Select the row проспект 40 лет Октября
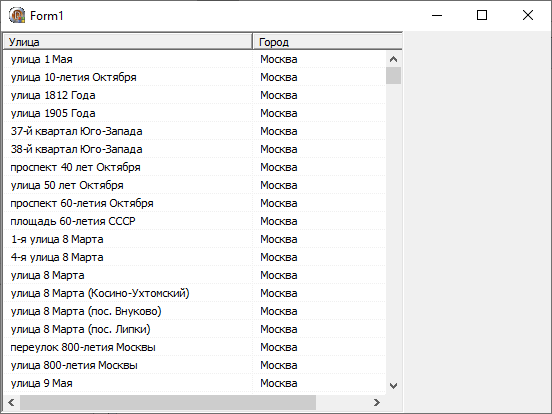Viewport: 552px width, 414px height. coord(195,167)
